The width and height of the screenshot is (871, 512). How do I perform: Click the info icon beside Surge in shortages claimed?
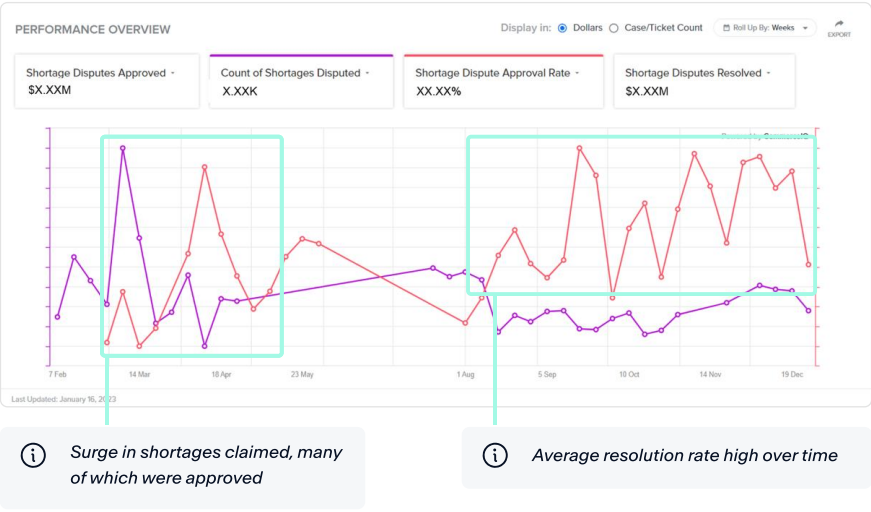tap(33, 455)
